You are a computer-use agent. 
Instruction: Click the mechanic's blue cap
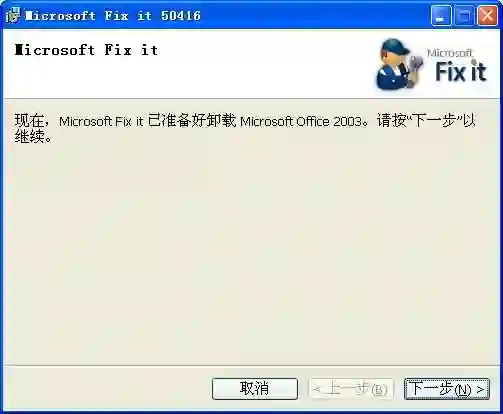[395, 47]
